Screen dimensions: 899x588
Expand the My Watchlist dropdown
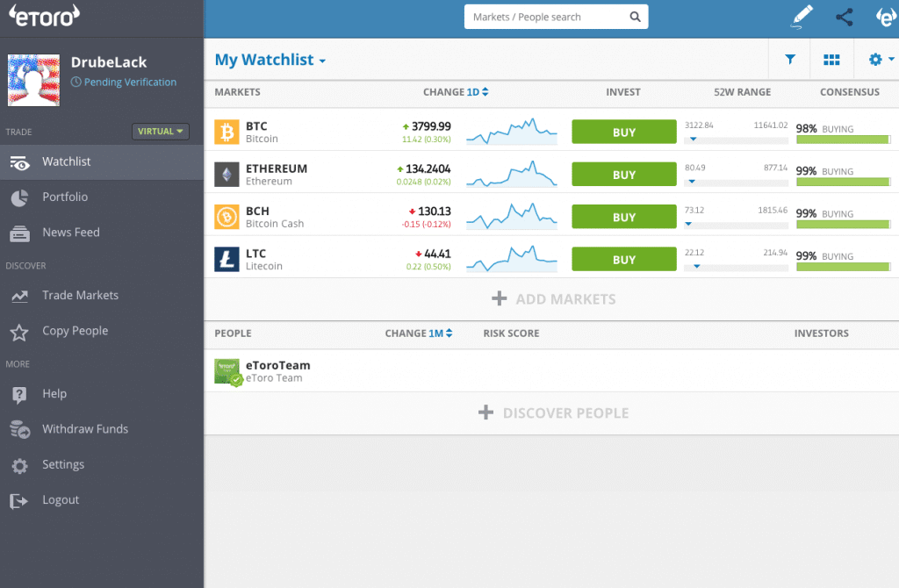270,60
